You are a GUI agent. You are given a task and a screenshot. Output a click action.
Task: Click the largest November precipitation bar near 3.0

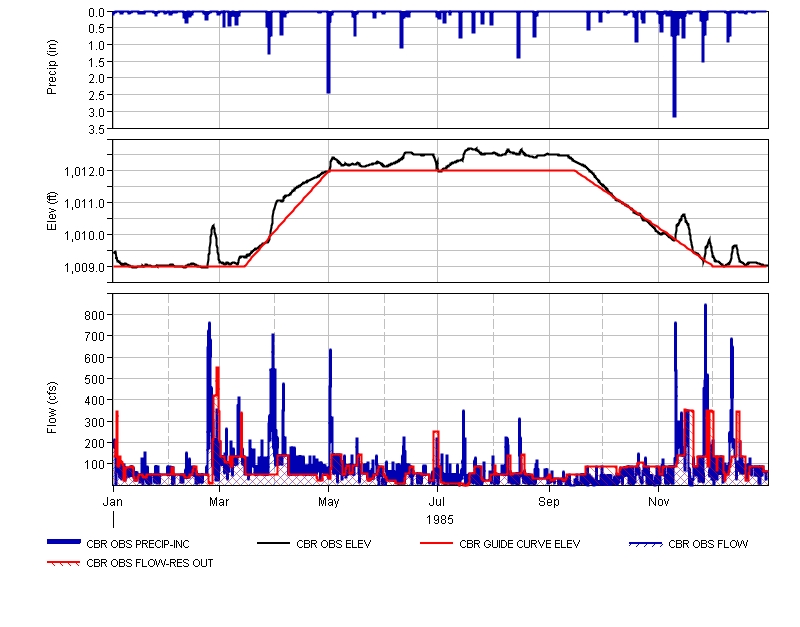pyautogui.click(x=674, y=64)
